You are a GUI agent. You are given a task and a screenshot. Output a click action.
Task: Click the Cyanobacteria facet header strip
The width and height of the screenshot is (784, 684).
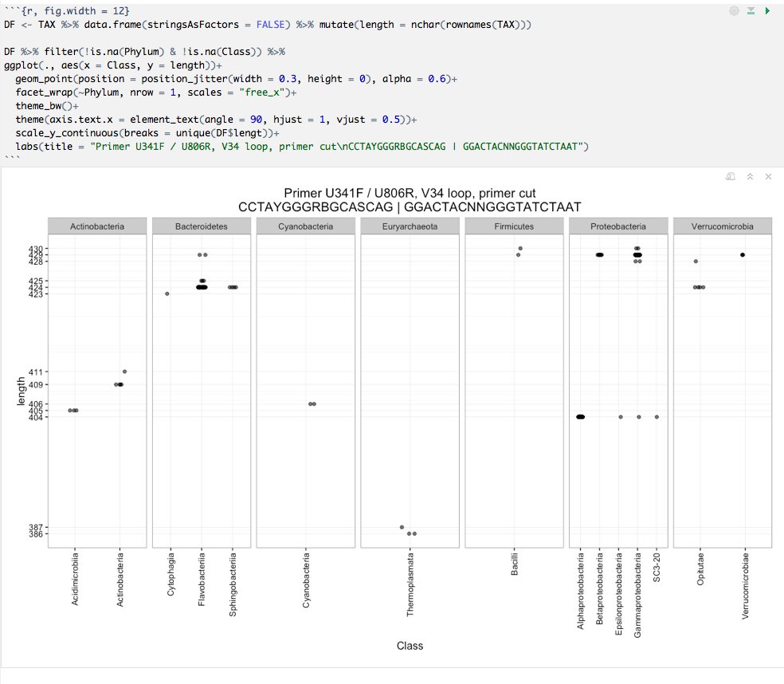[x=305, y=226]
